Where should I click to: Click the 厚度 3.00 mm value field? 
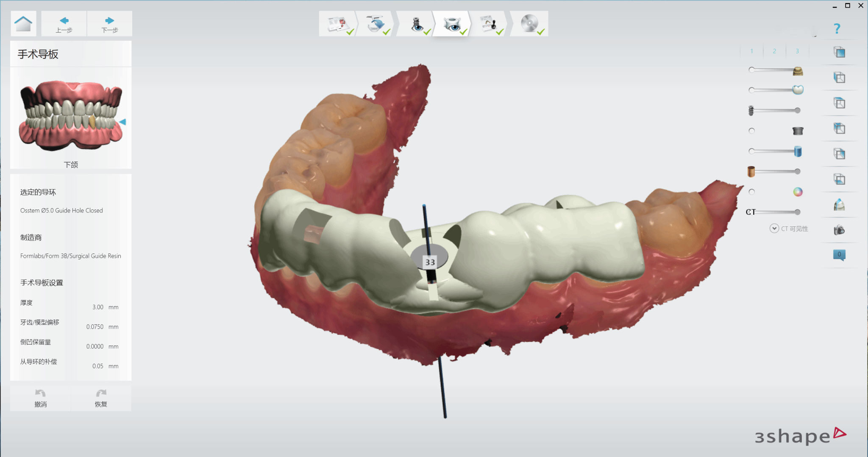98,307
